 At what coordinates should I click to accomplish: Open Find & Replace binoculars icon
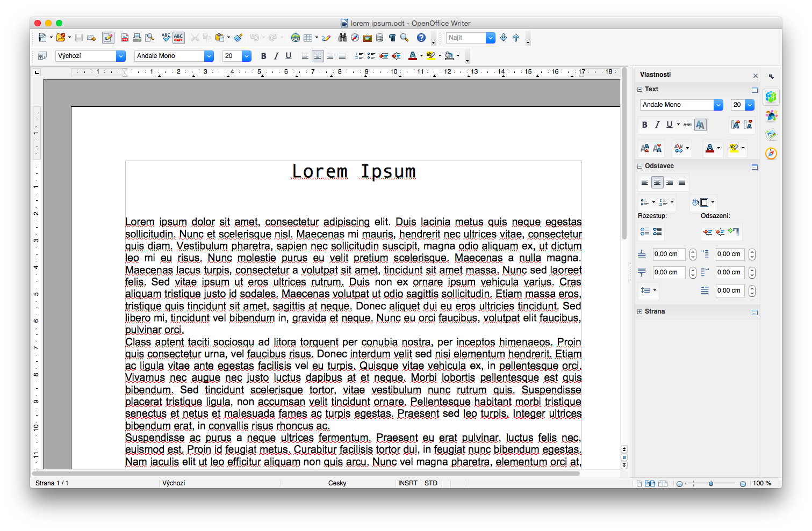pyautogui.click(x=342, y=38)
